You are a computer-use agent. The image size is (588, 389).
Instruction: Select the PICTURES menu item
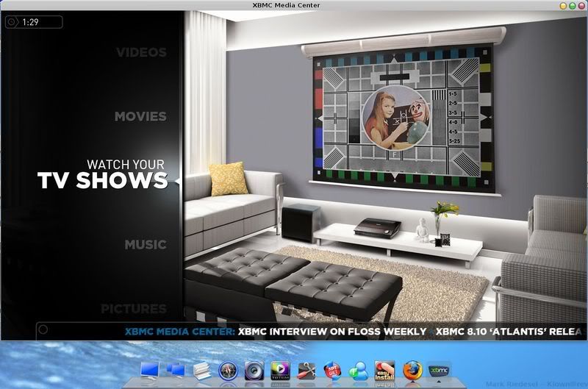(134, 309)
